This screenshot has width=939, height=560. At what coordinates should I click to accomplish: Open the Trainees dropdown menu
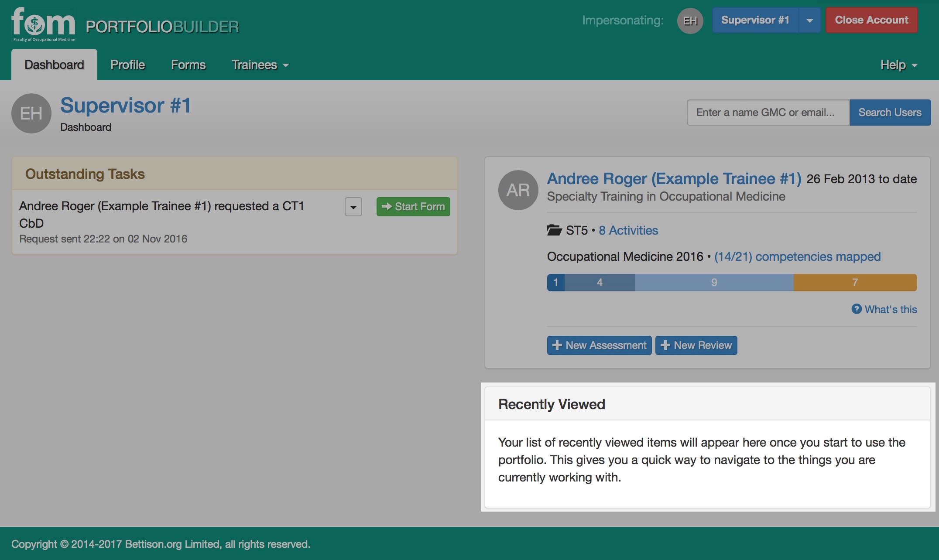click(x=260, y=65)
